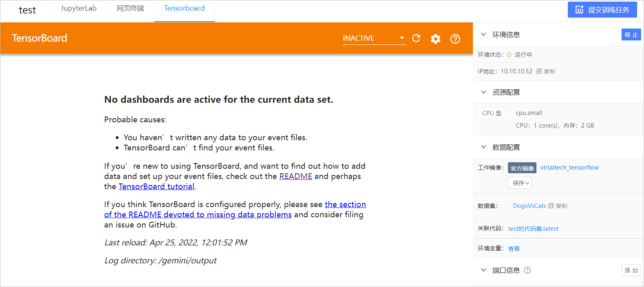Collapse the 端口信息 section
The height and width of the screenshot is (287, 644).
pyautogui.click(x=484, y=270)
